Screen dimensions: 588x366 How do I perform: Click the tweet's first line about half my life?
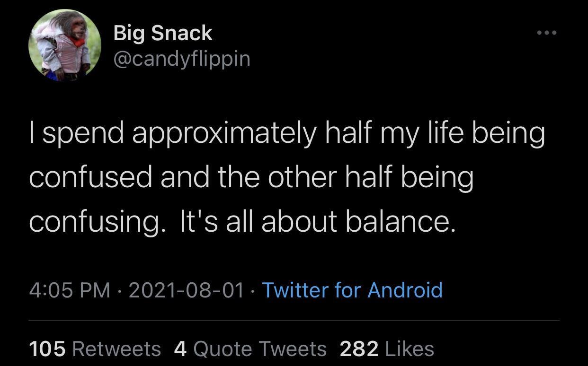287,134
